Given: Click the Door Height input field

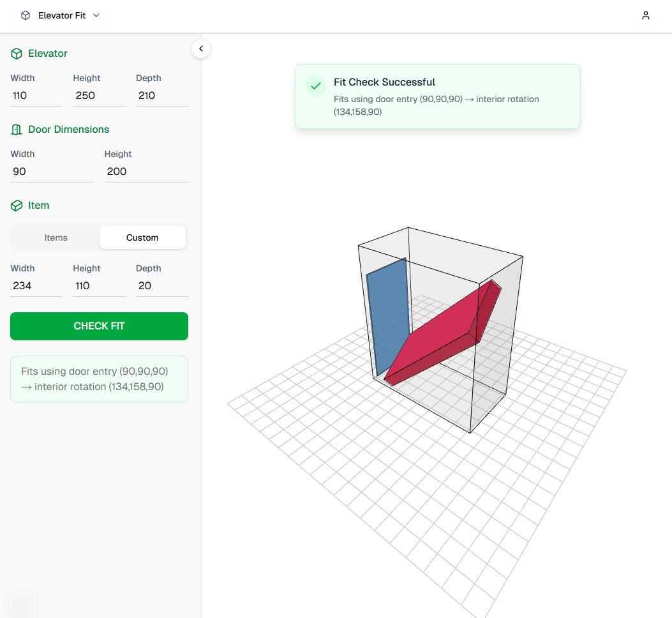Looking at the screenshot, I should click(x=146, y=172).
